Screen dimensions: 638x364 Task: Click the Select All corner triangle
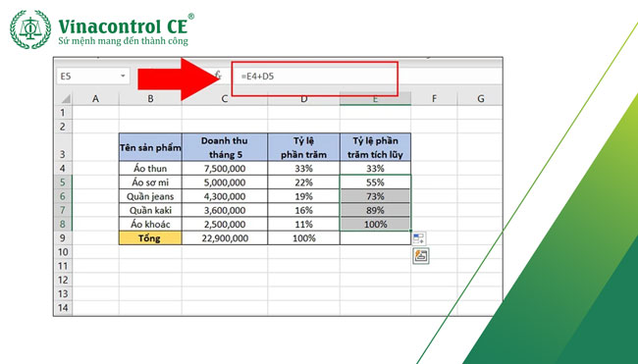pos(66,98)
